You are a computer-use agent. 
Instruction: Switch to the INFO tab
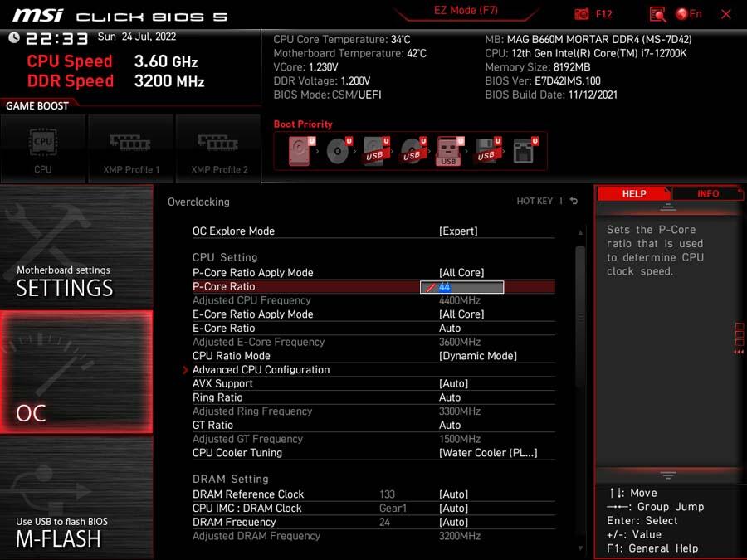(x=707, y=194)
